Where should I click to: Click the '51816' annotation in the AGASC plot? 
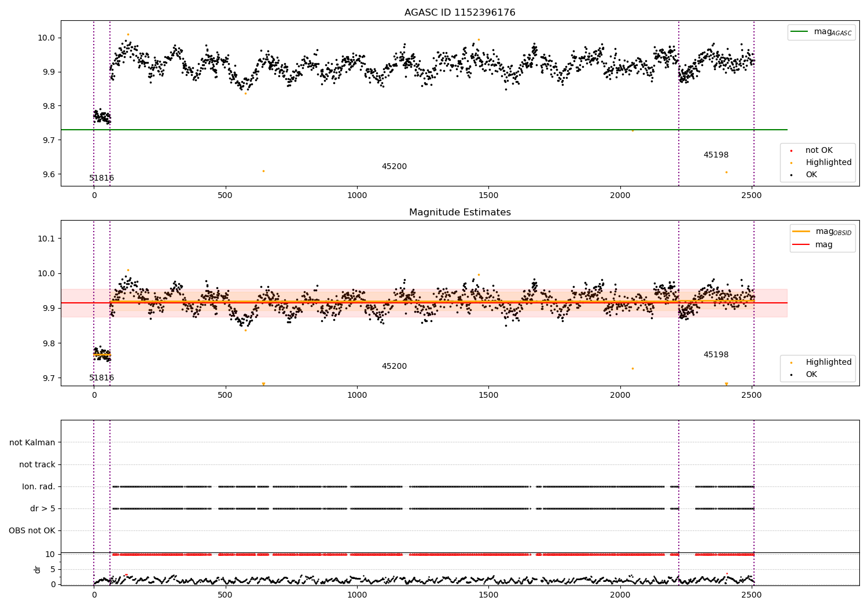tap(102, 178)
